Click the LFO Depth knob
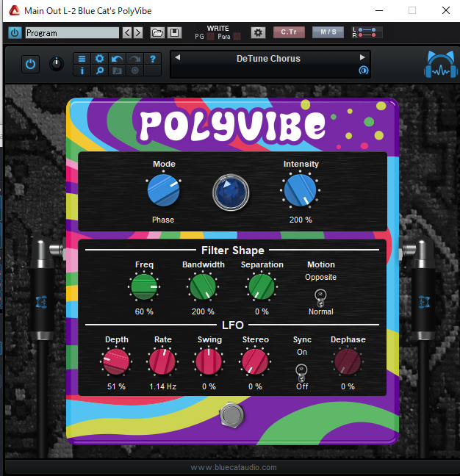460x476 pixels. click(116, 361)
